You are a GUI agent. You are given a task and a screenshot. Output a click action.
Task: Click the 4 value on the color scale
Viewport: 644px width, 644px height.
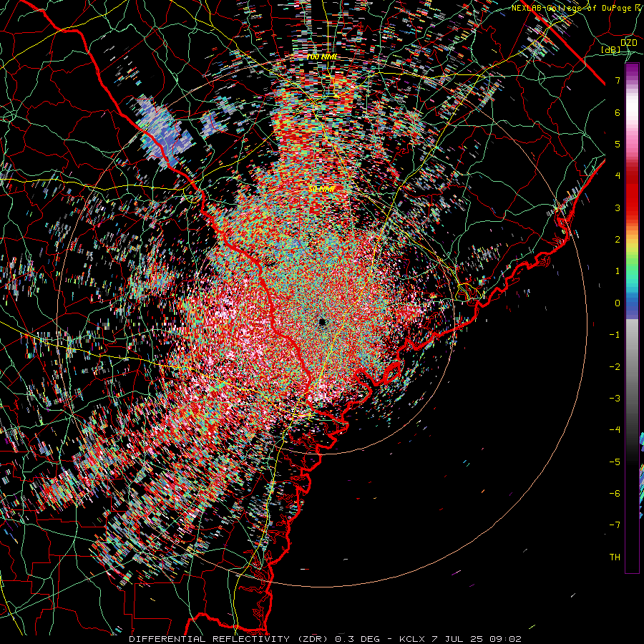618,176
